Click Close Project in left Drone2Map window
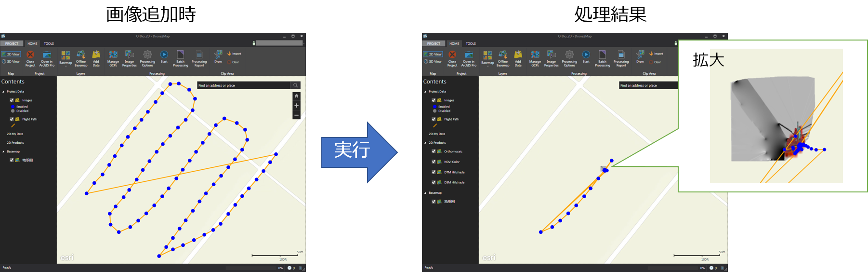The height and width of the screenshot is (272, 868). tap(30, 58)
